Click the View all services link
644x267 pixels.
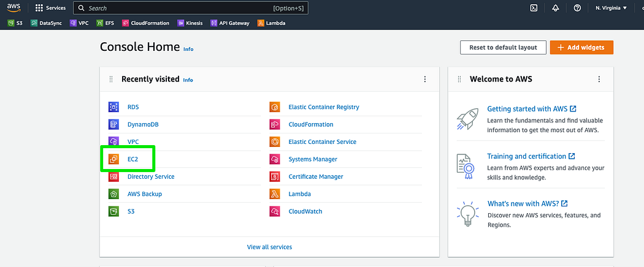269,247
